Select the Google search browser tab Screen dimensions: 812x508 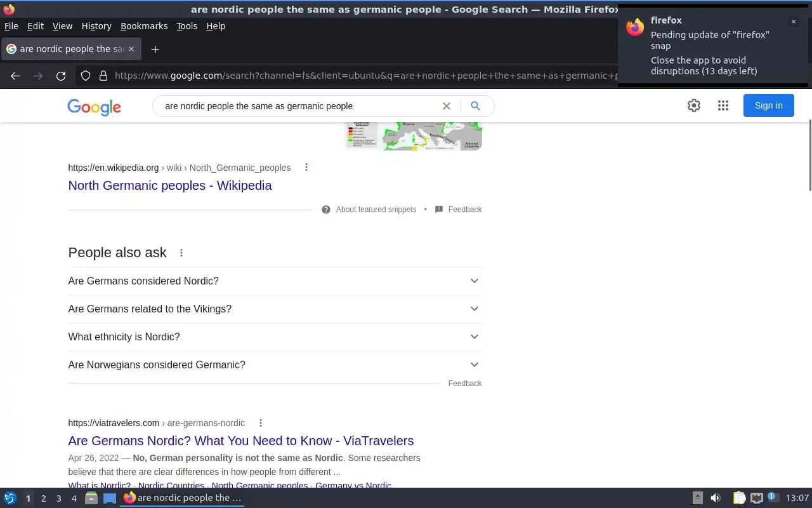pos(71,49)
